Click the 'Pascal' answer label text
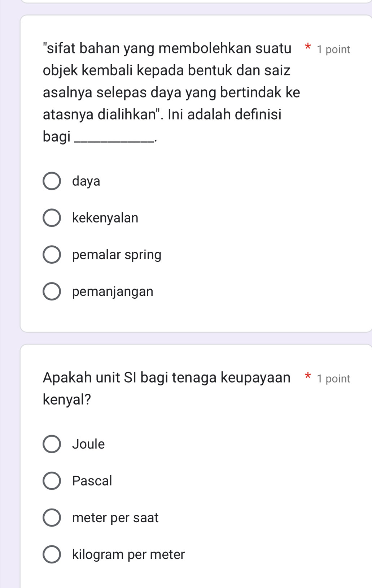 (x=92, y=481)
